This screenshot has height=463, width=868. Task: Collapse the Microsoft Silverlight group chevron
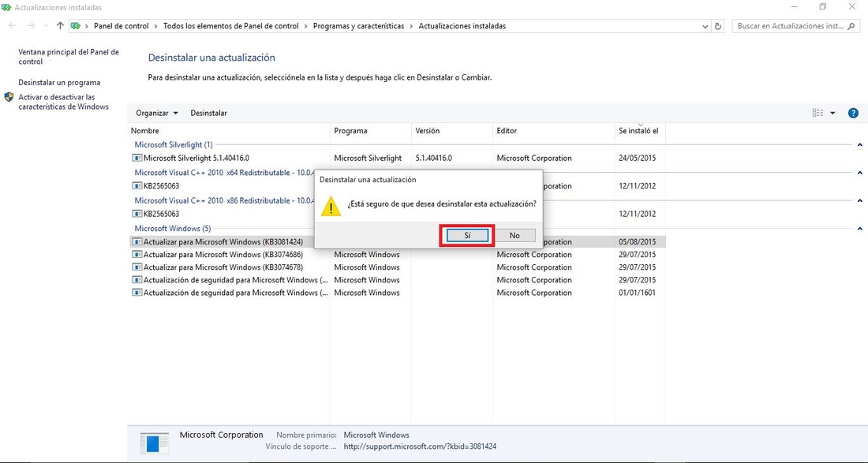click(x=859, y=145)
